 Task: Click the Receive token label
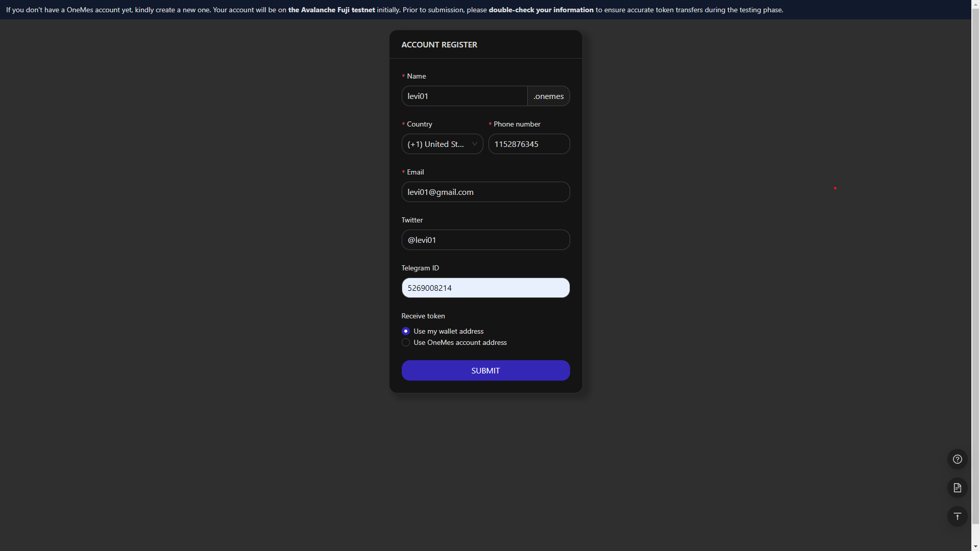click(x=423, y=316)
